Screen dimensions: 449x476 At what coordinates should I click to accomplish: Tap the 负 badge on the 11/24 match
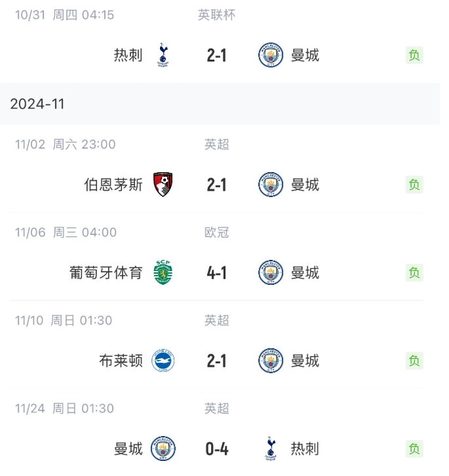point(414,449)
